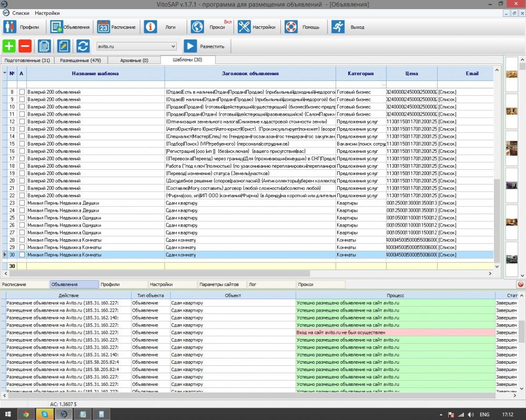
Task: Click the edit pencil icon
Action: point(64,46)
